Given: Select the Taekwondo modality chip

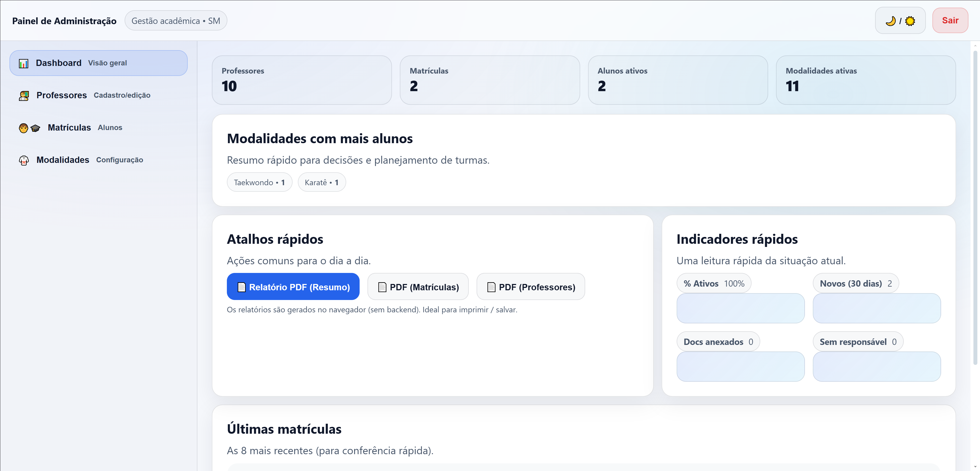Looking at the screenshot, I should point(259,183).
